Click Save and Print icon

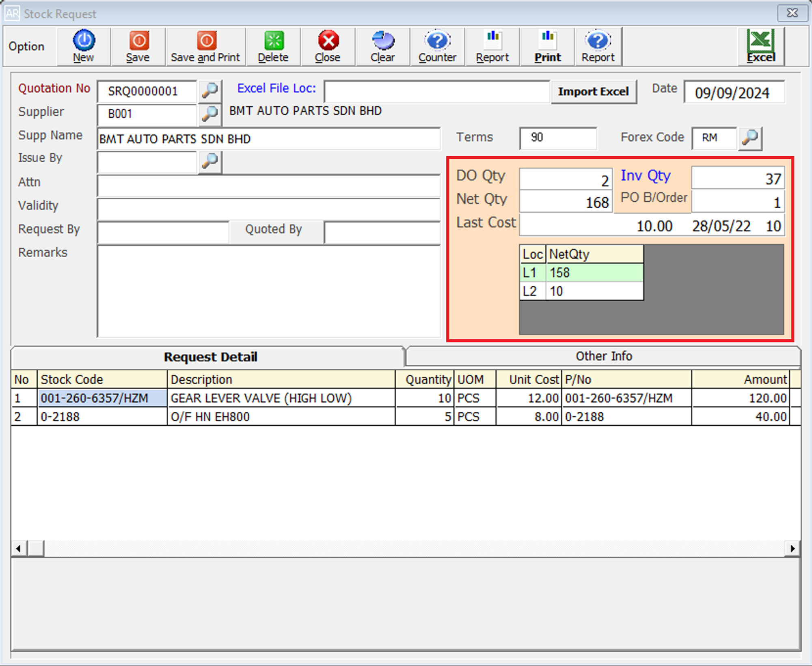(207, 40)
